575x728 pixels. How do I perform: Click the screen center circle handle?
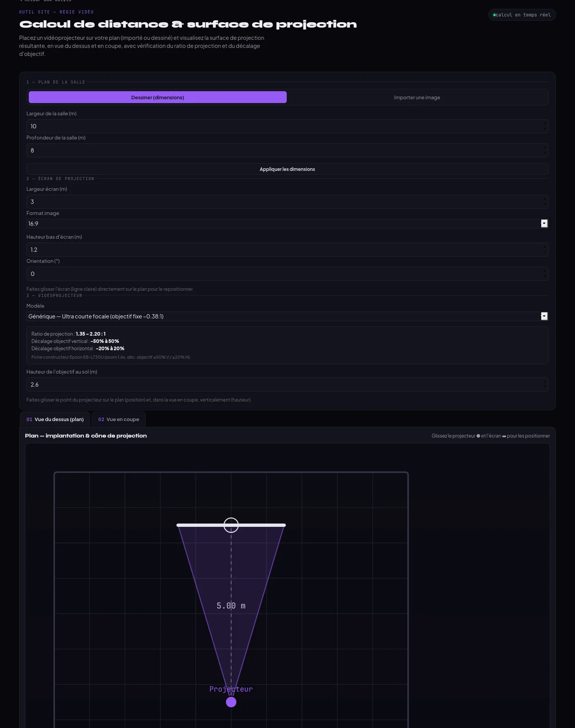pos(231,525)
